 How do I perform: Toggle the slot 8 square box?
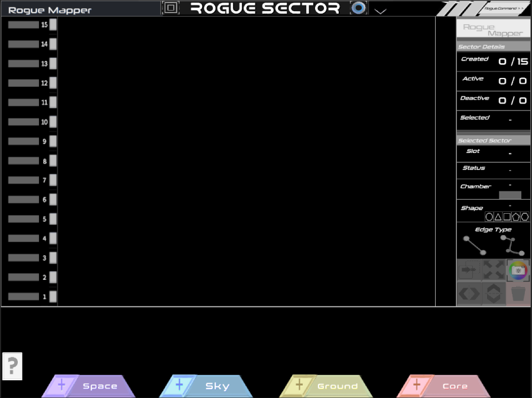(53, 161)
